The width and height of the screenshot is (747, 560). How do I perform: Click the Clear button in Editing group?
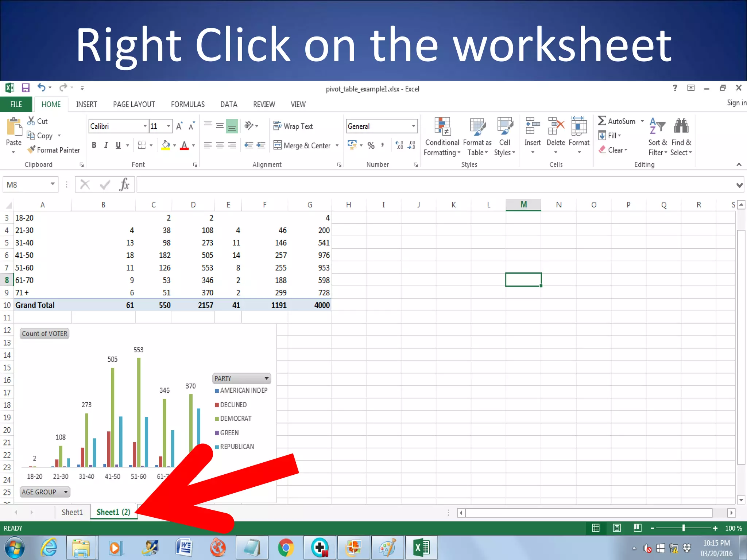pyautogui.click(x=613, y=150)
